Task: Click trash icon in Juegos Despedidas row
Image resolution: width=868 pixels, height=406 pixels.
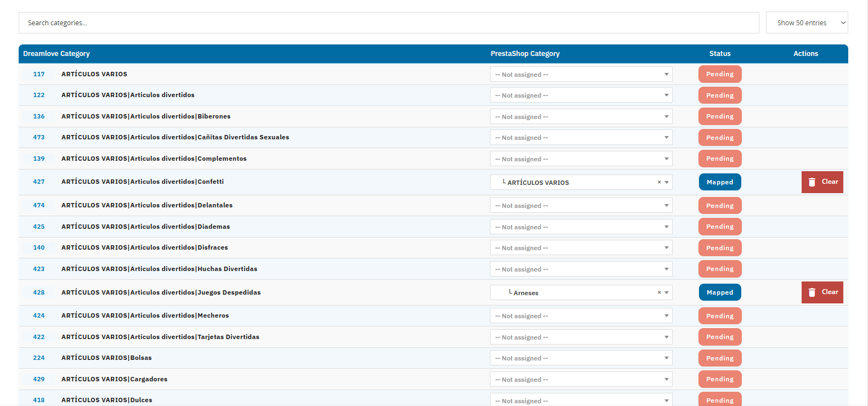Action: click(812, 292)
